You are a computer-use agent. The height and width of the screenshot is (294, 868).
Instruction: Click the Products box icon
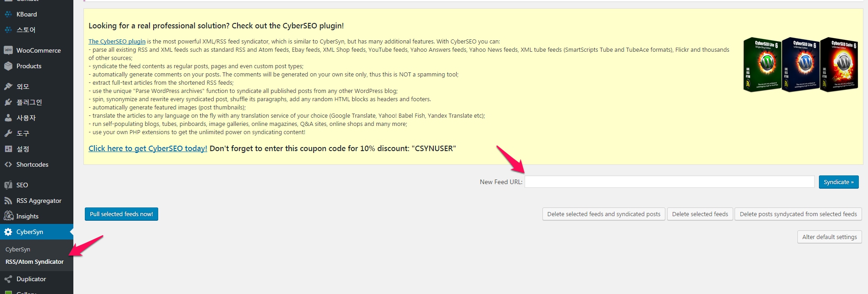tap(8, 66)
